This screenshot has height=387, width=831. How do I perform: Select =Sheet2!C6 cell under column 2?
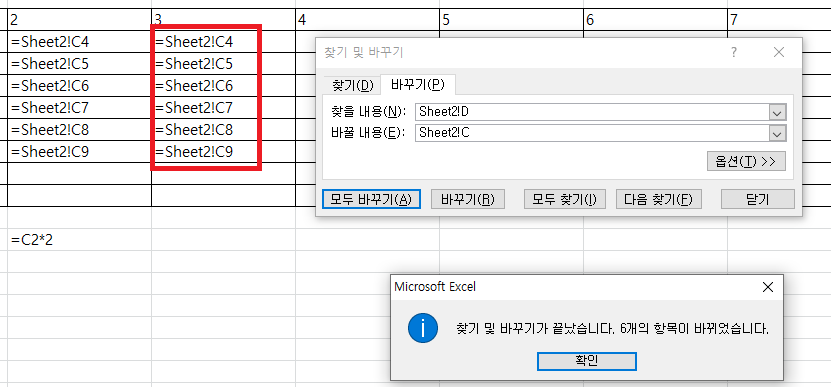pyautogui.click(x=79, y=85)
